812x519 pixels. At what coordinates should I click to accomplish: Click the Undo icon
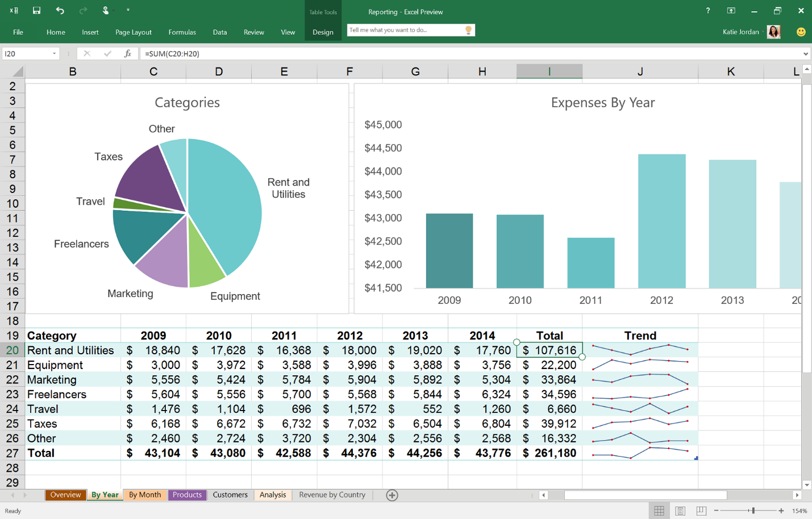pos(60,10)
